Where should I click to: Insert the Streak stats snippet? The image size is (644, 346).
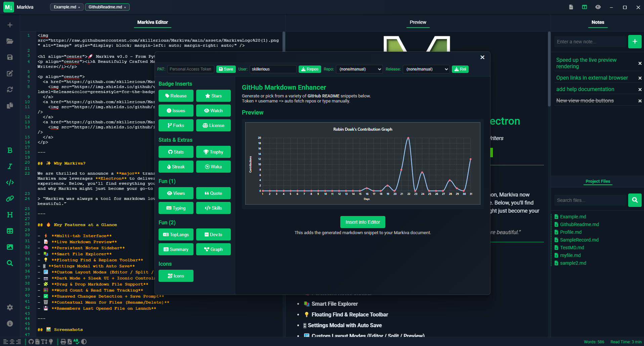tap(176, 167)
